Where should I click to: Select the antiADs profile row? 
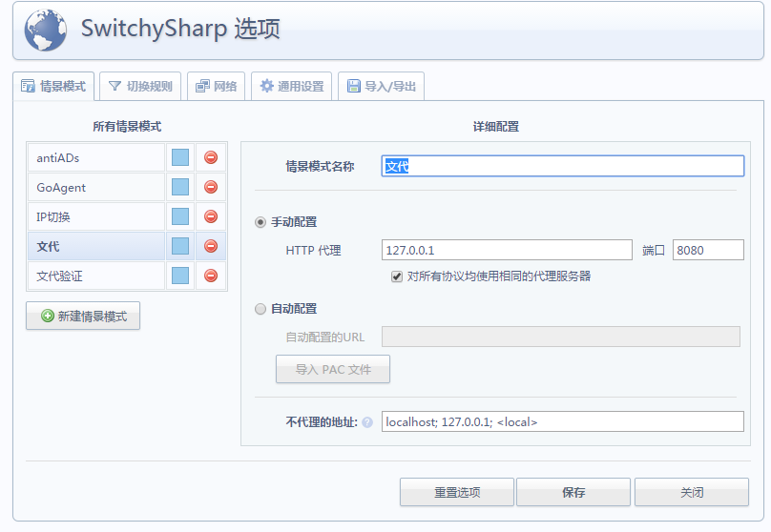[96, 157]
